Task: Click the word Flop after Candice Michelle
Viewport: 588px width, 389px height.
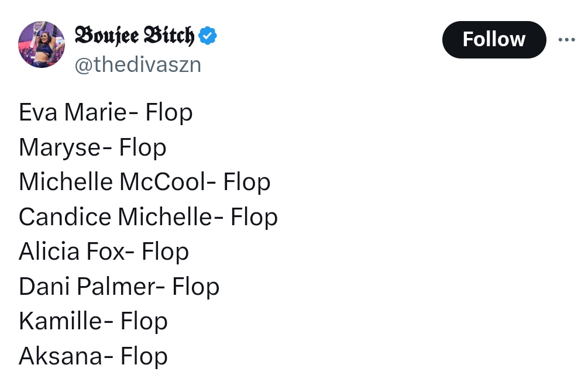Action: coord(254,217)
